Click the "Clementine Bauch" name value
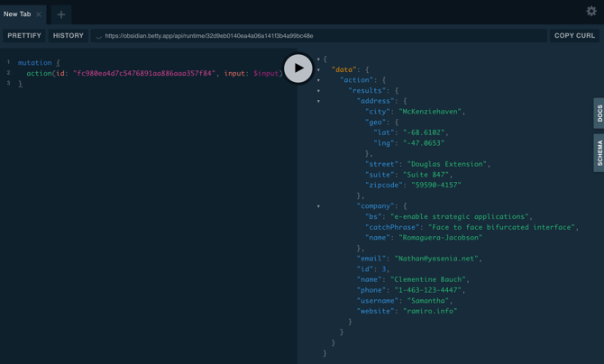This screenshot has height=364, width=604. click(428, 279)
